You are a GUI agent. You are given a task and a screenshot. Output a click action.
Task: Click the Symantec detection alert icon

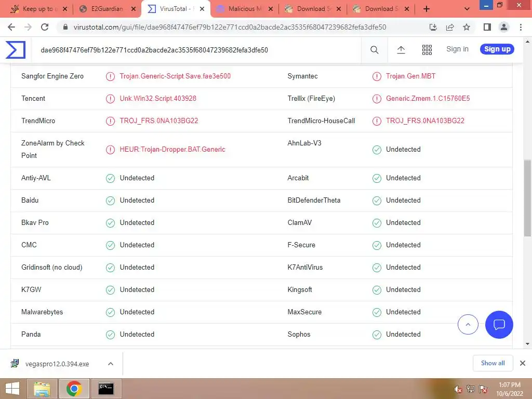pos(377,76)
